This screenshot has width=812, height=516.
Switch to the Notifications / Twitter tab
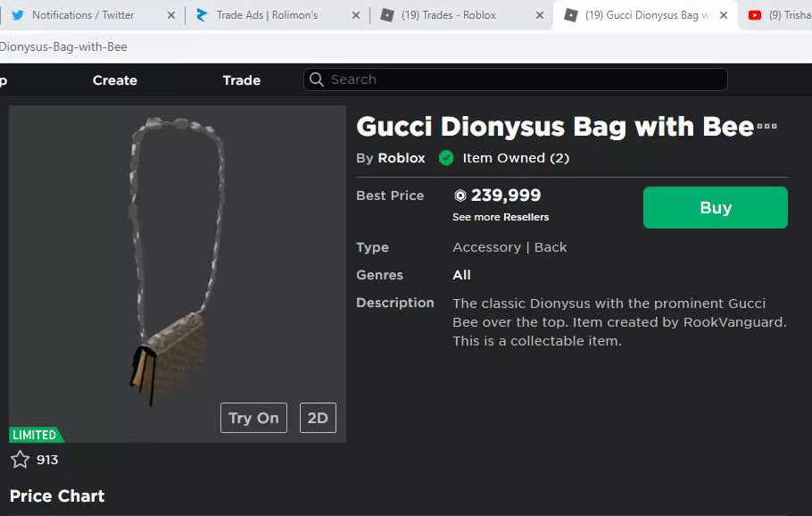point(83,15)
